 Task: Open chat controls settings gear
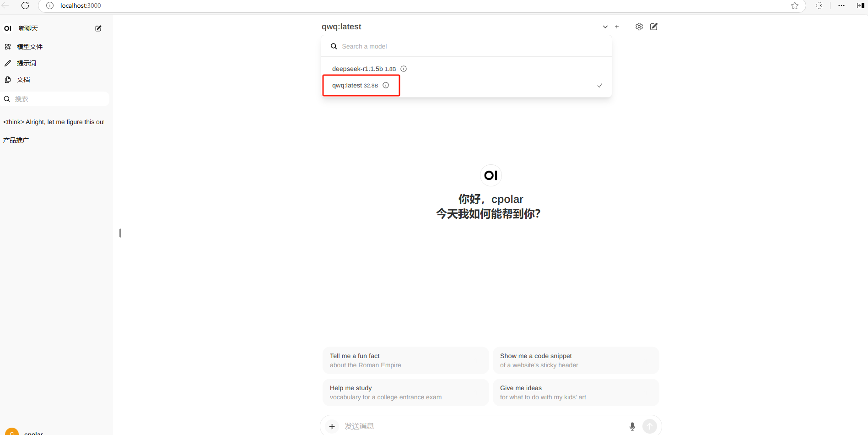click(639, 27)
